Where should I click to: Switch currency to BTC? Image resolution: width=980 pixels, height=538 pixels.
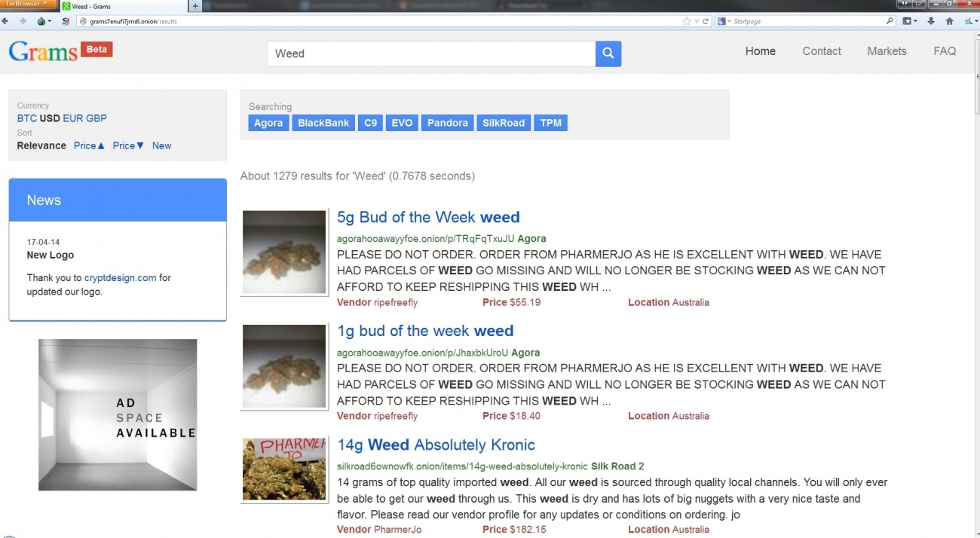click(x=27, y=118)
